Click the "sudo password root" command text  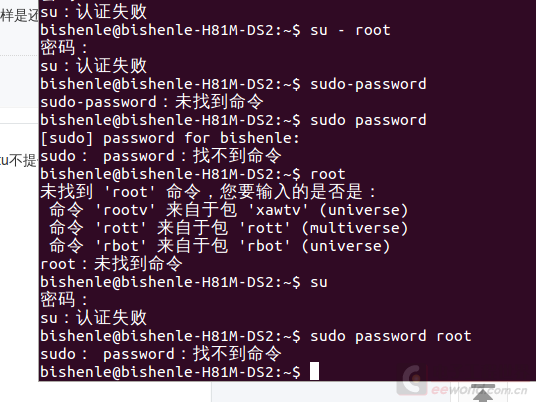click(x=391, y=336)
